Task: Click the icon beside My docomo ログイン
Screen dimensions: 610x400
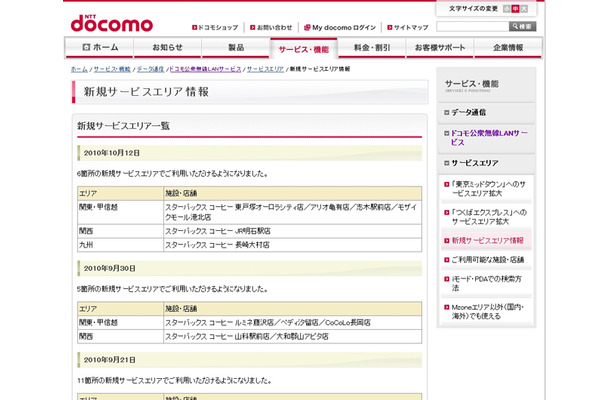Action: 307,27
